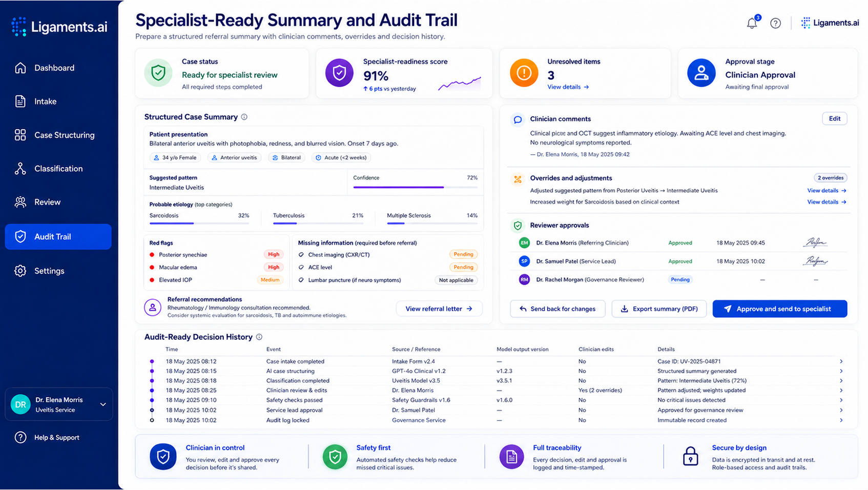Screen dimensions: 868x490
Task: Expand the Audit log locked row chevron
Action: click(x=841, y=420)
